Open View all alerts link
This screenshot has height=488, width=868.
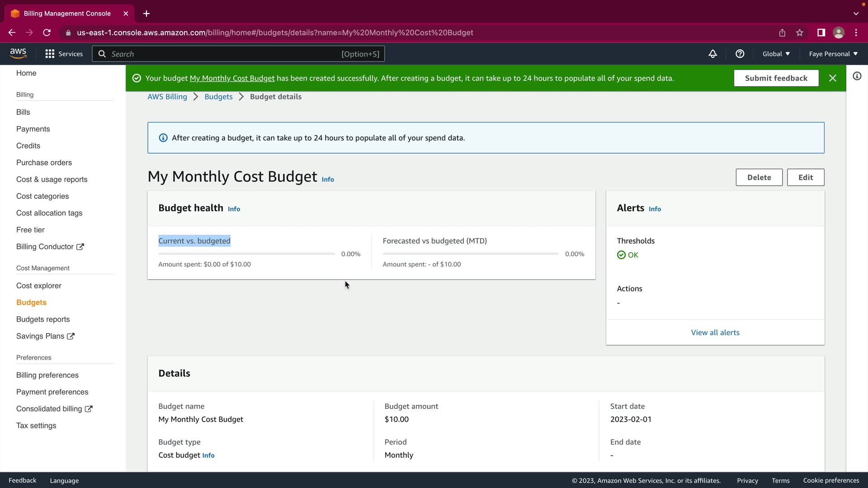tap(715, 333)
